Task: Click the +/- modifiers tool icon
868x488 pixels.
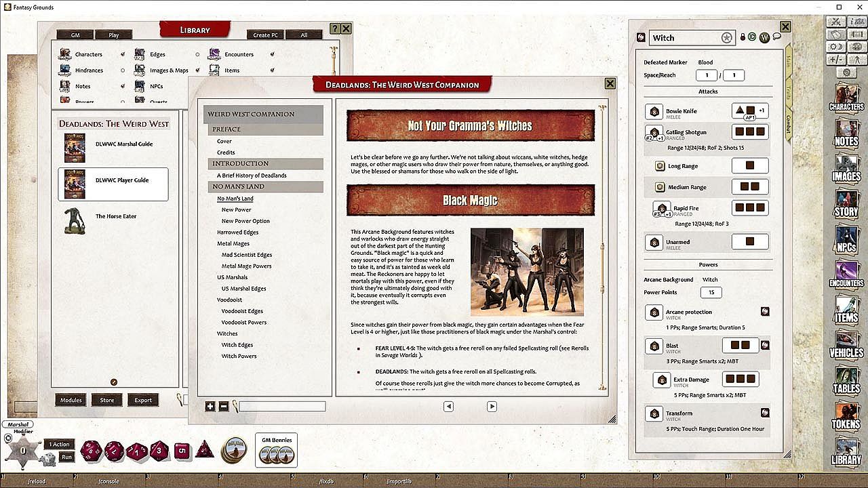Action: (x=835, y=60)
